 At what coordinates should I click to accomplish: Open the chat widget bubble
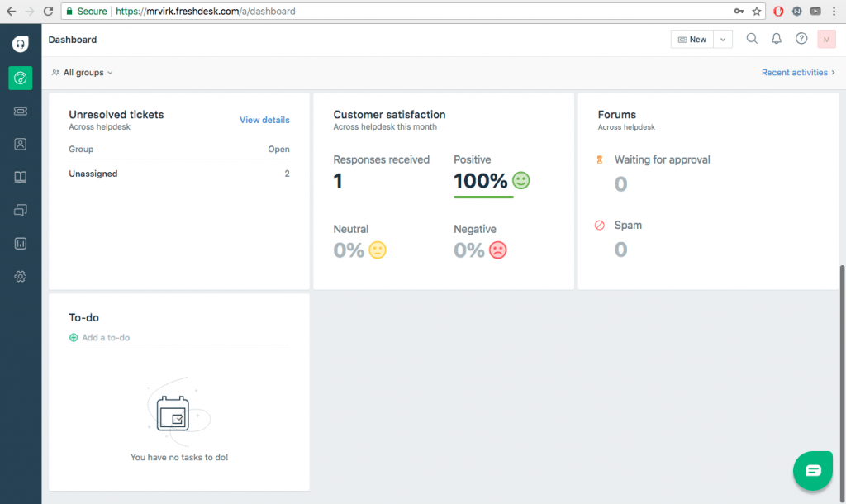pyautogui.click(x=813, y=471)
